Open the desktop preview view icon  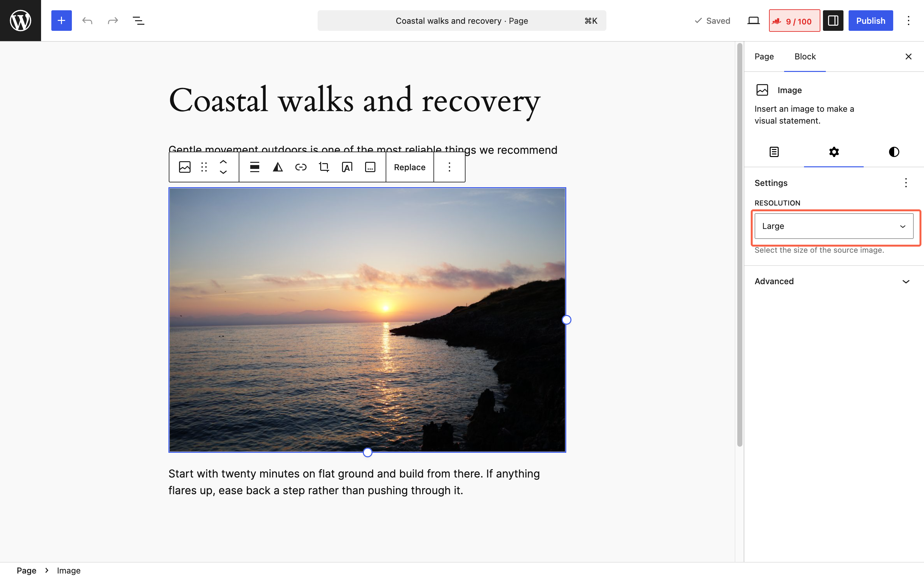pyautogui.click(x=753, y=21)
